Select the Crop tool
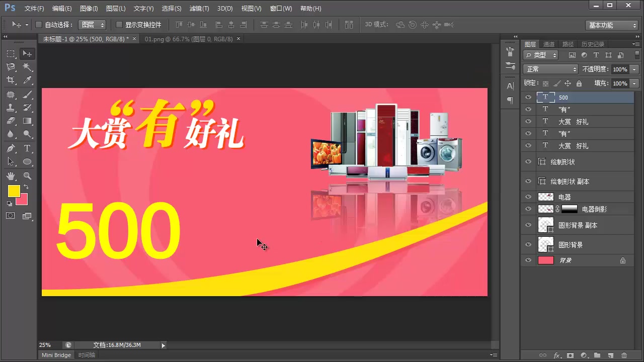The height and width of the screenshot is (362, 644). [x=11, y=80]
